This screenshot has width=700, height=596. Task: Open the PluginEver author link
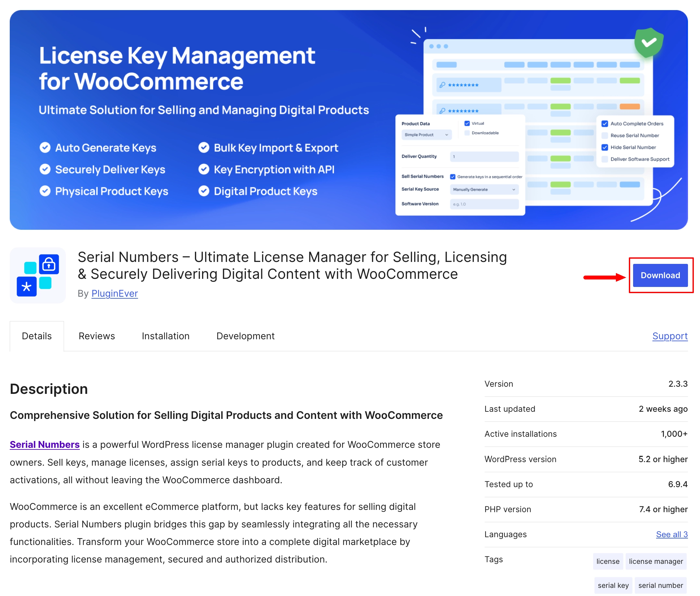(114, 293)
